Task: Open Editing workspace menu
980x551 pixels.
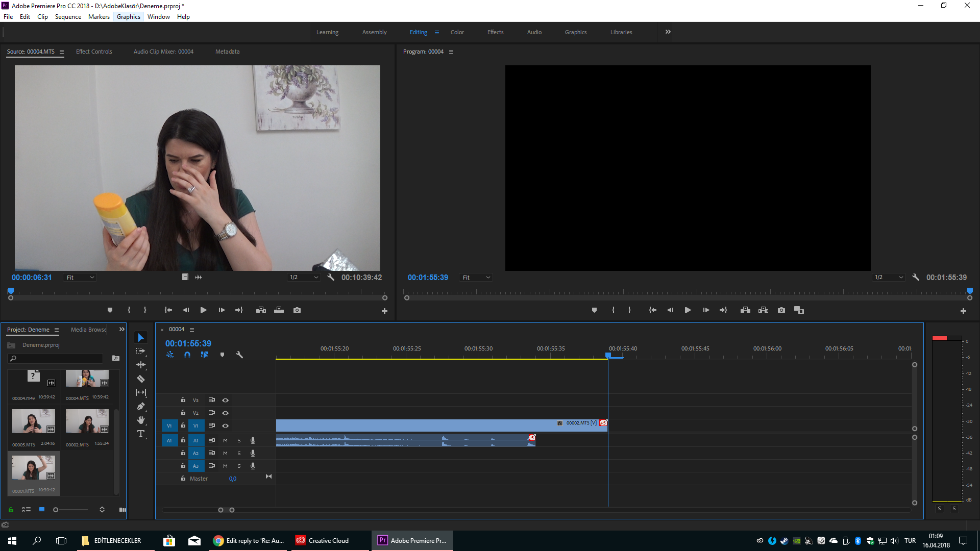Action: point(437,32)
